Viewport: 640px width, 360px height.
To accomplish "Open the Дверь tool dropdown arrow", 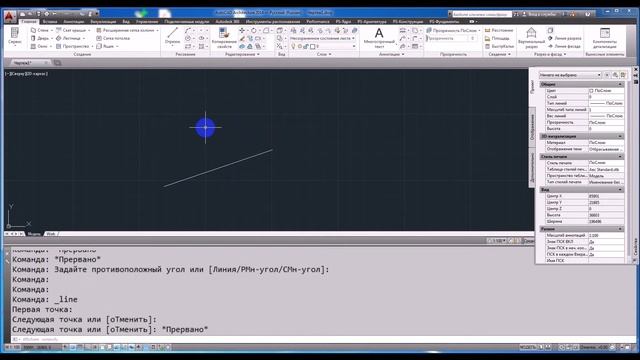I will tap(52, 38).
